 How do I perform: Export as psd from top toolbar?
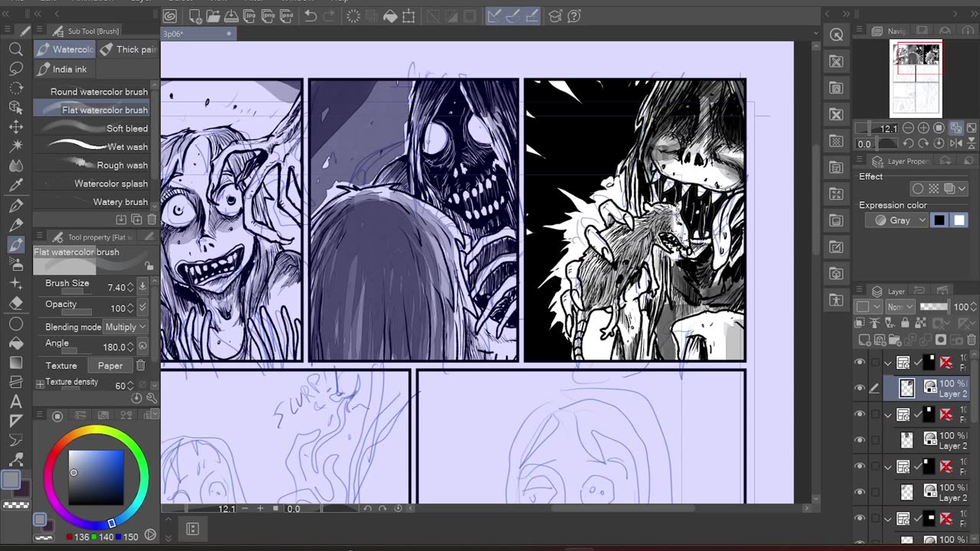286,16
